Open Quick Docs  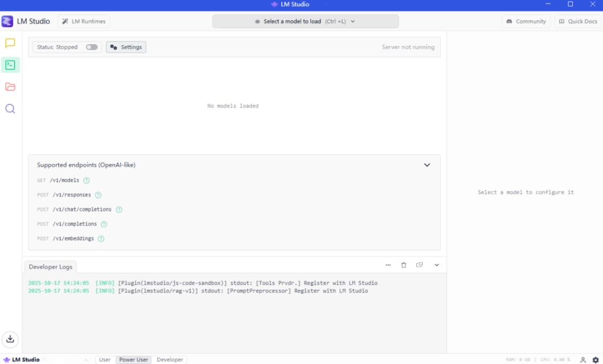pos(577,21)
